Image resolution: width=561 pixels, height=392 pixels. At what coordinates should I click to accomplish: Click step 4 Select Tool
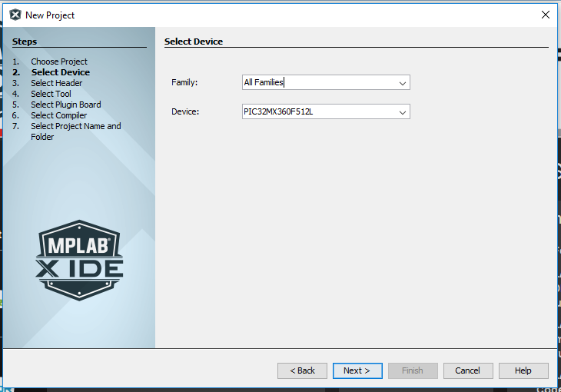(x=51, y=94)
